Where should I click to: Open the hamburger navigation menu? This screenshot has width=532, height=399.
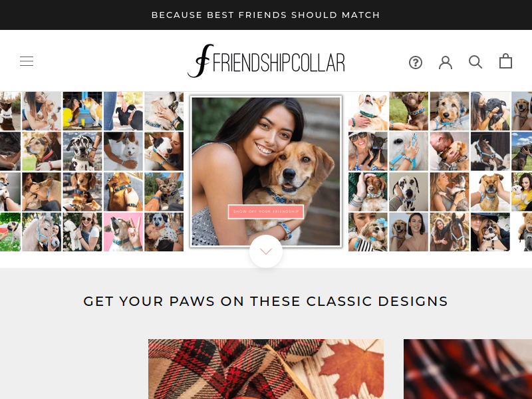(x=27, y=61)
